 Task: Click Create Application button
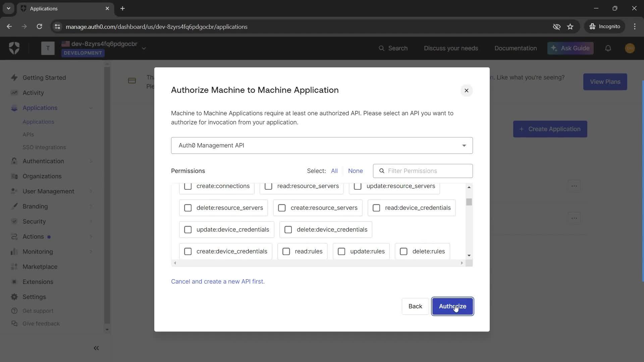(x=550, y=129)
